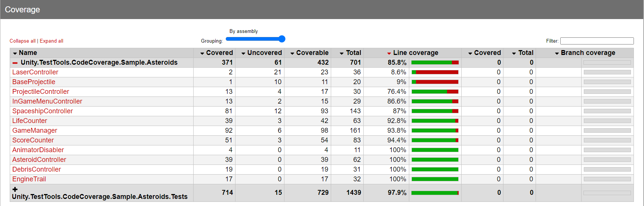Open the LaserController class report

(35, 72)
